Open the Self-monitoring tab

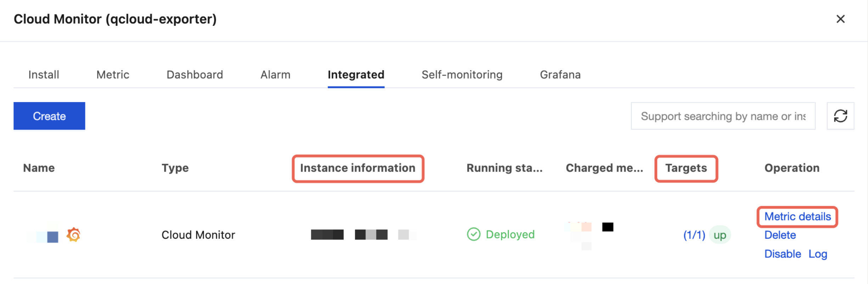pyautogui.click(x=462, y=75)
